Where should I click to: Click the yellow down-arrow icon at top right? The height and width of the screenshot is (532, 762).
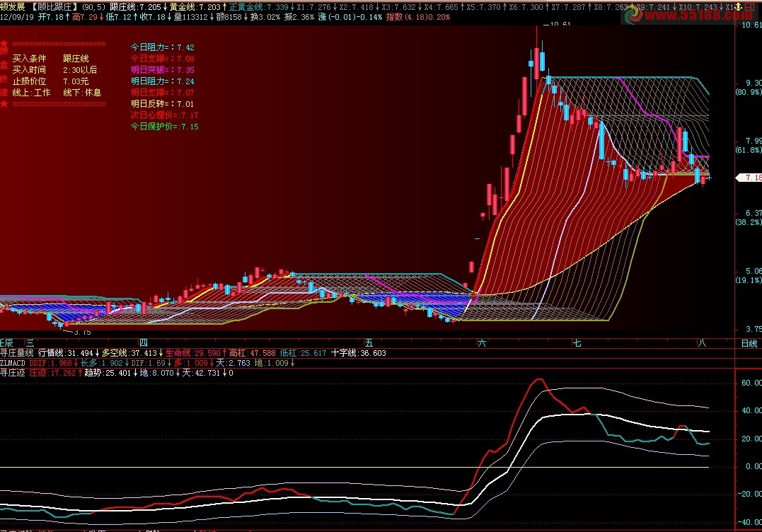tap(737, 6)
